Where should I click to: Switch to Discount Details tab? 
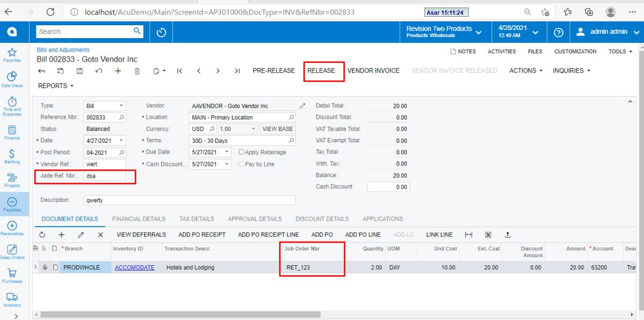(x=322, y=219)
